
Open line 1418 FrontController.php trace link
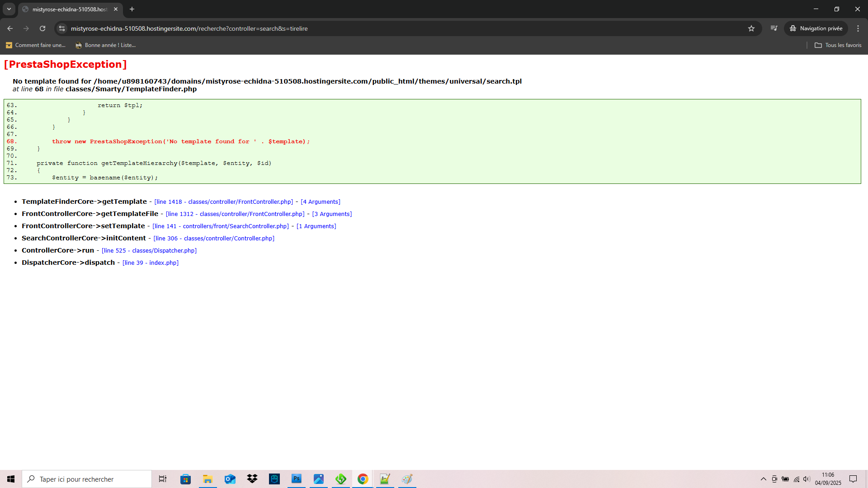[224, 202]
